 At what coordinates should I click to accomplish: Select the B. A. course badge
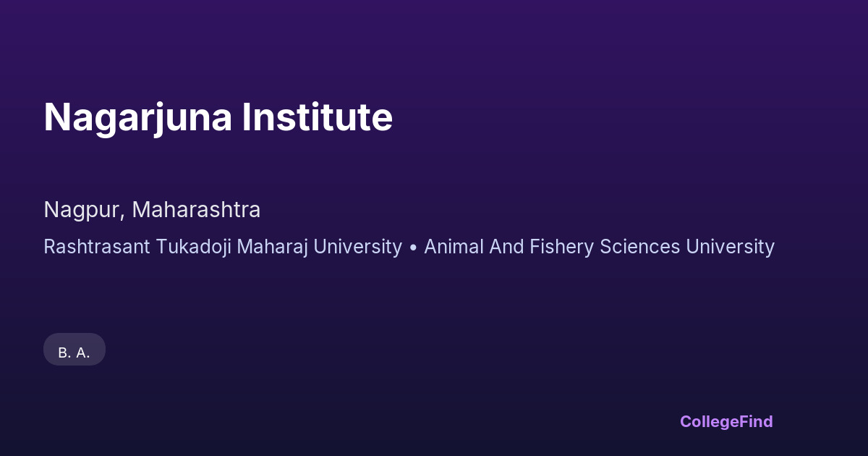pyautogui.click(x=75, y=352)
